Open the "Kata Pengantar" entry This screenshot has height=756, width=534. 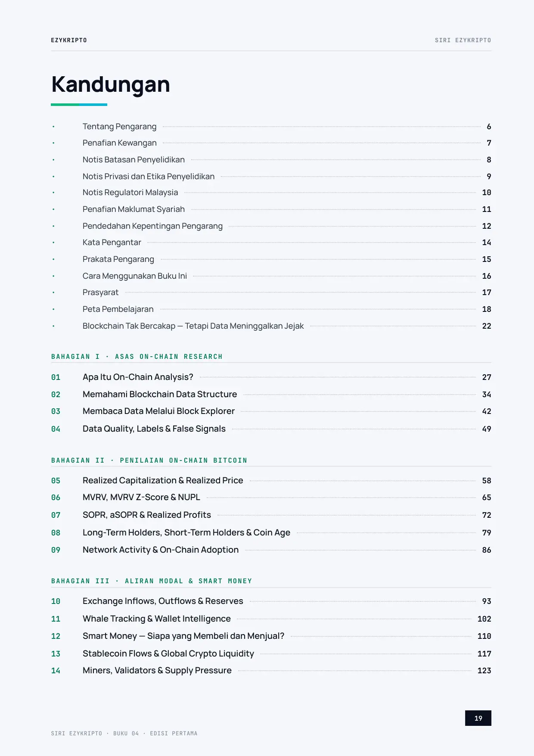point(112,243)
